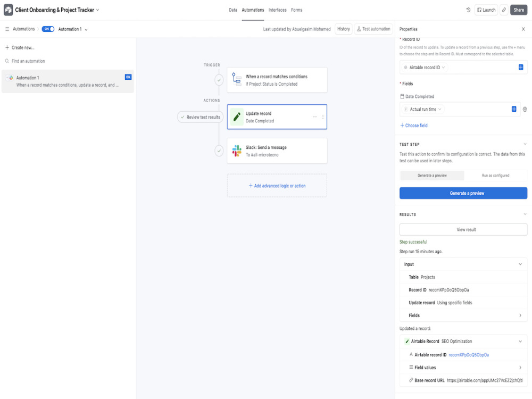532x399 pixels.
Task: Open the base name dropdown
Action: click(x=98, y=10)
